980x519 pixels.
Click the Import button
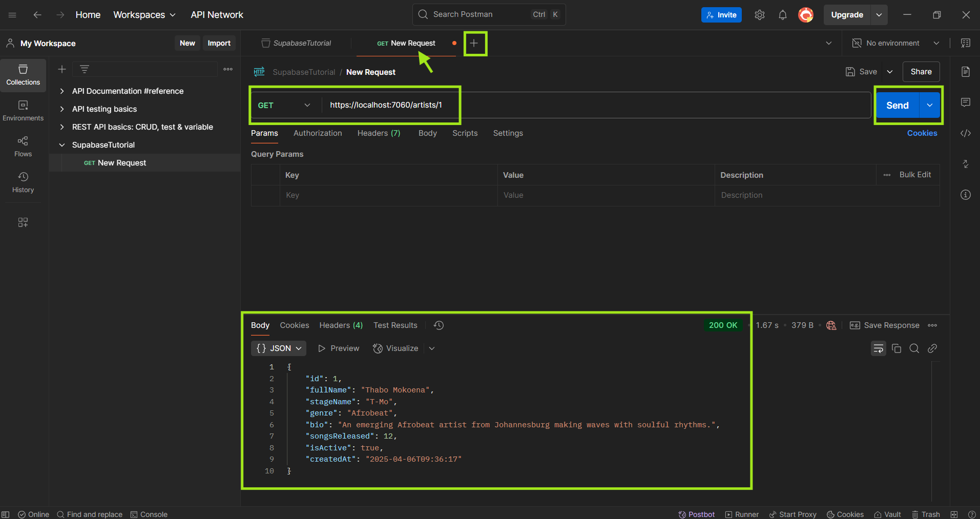point(219,43)
